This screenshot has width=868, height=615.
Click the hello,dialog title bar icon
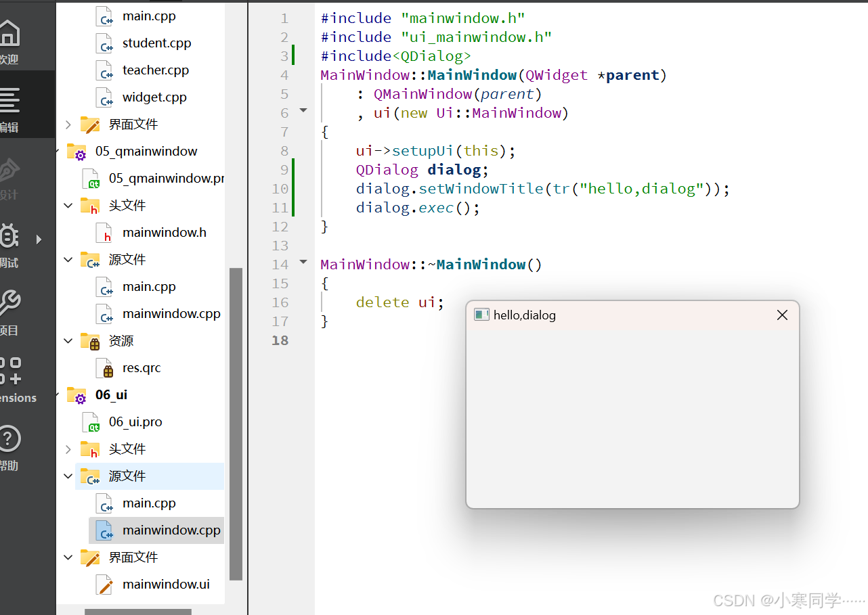(x=481, y=315)
